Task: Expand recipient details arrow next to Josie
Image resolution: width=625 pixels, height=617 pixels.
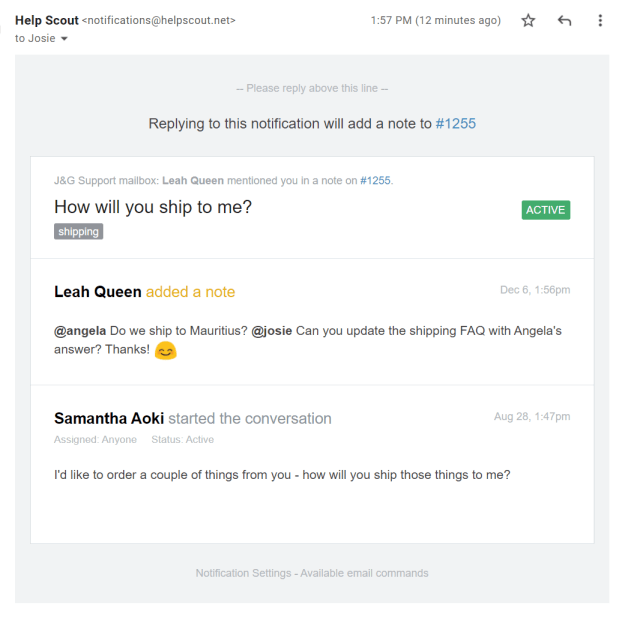Action: (65, 39)
